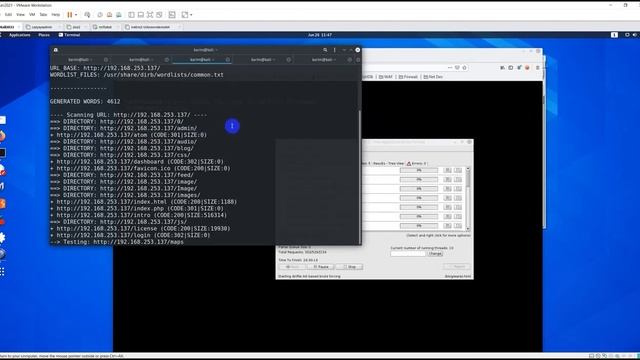
Task: Click the thread count input field in DirBuster
Action: click(x=408, y=253)
